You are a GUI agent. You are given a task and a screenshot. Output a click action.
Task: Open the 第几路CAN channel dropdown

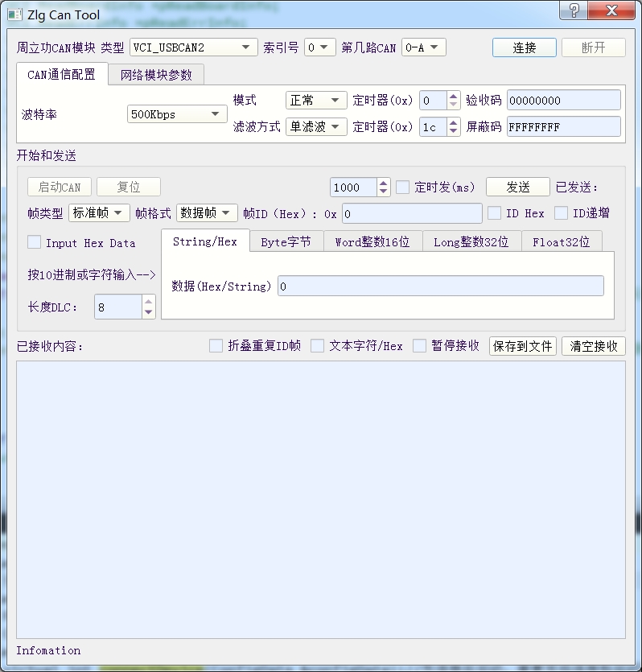point(423,47)
